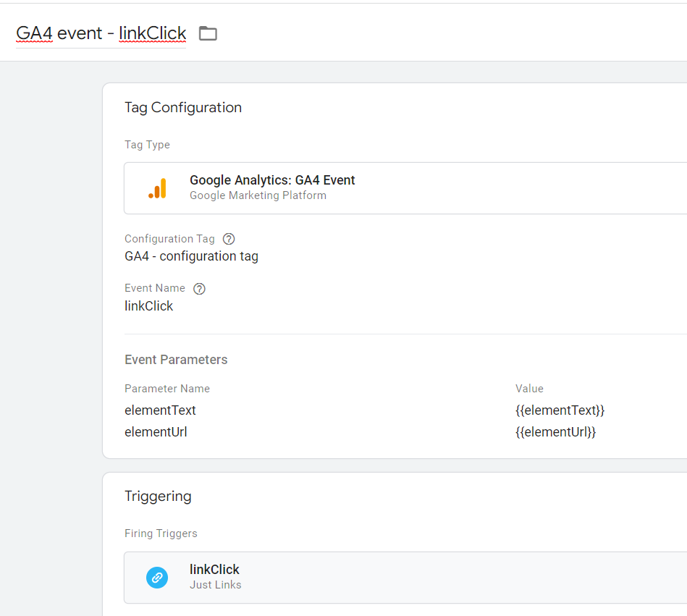Click the Event Parameters heading

click(x=176, y=360)
